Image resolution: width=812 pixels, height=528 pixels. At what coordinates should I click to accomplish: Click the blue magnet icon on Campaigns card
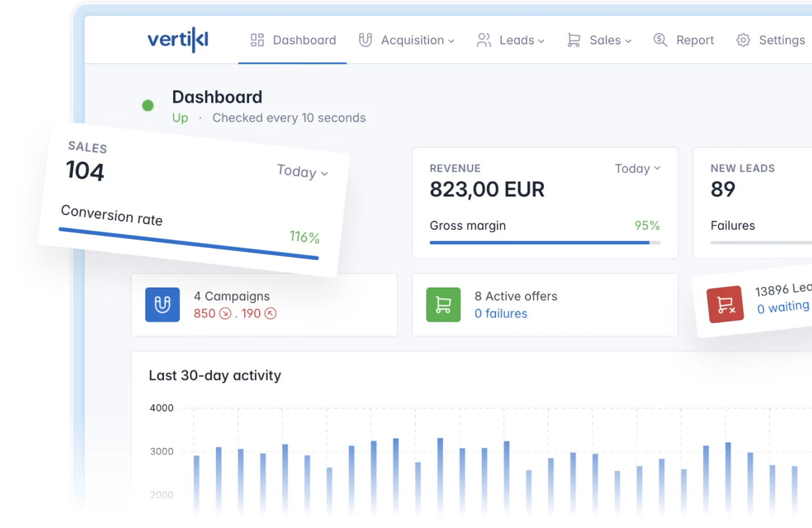point(163,305)
